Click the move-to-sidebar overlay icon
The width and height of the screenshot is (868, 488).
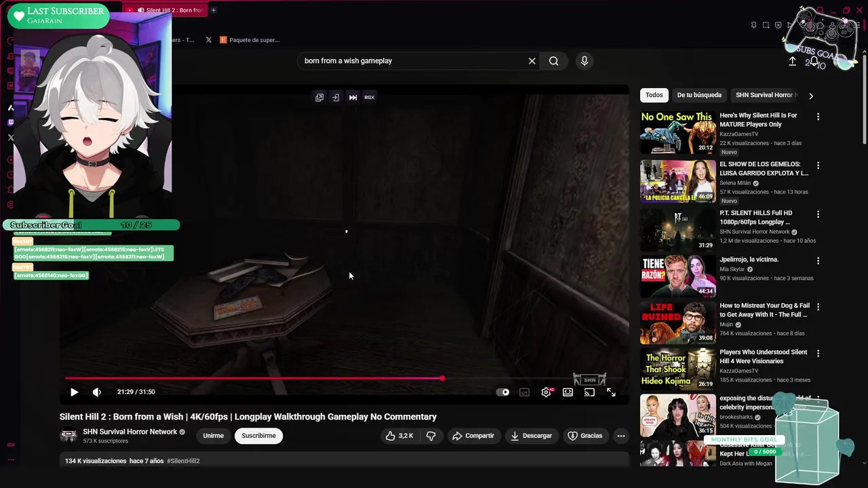(335, 98)
